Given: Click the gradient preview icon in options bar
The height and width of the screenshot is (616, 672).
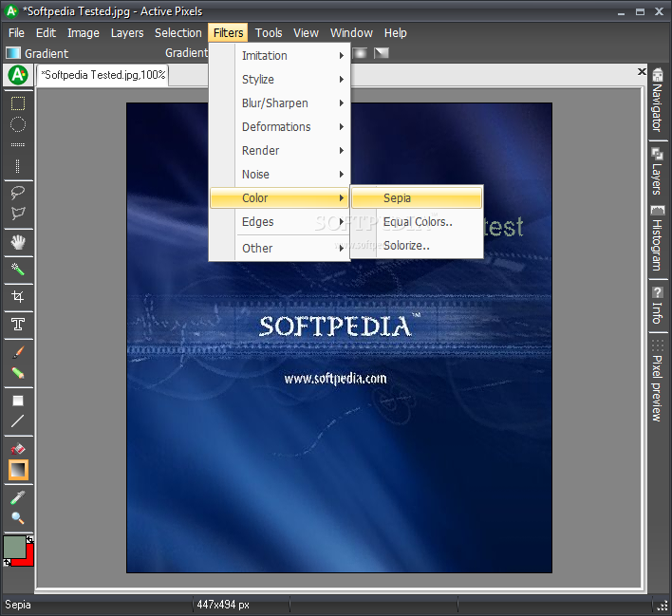Looking at the screenshot, I should [x=13, y=53].
